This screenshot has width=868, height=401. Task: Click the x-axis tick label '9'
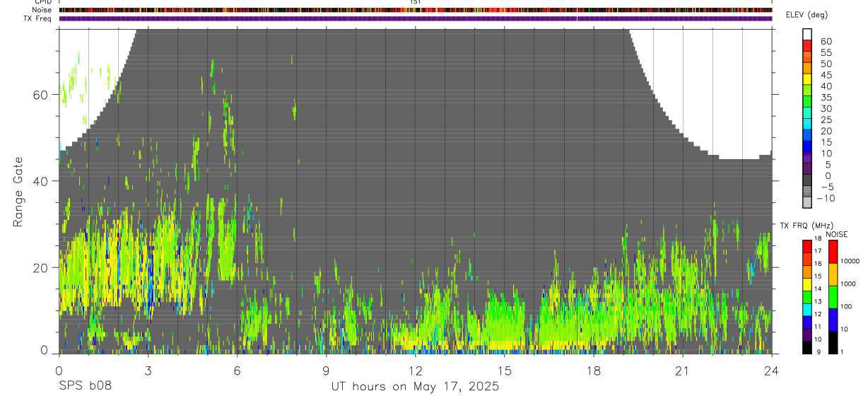click(x=326, y=371)
